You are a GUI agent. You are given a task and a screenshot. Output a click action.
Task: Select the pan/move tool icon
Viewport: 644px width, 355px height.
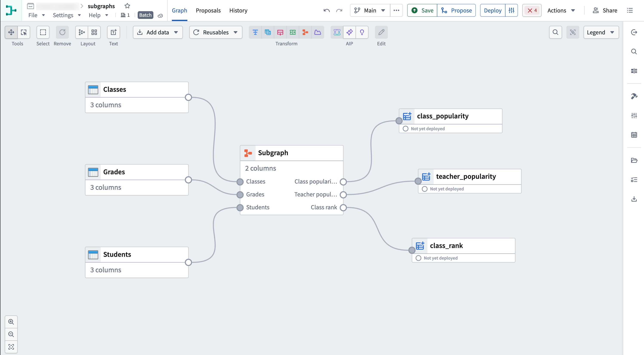pos(11,32)
